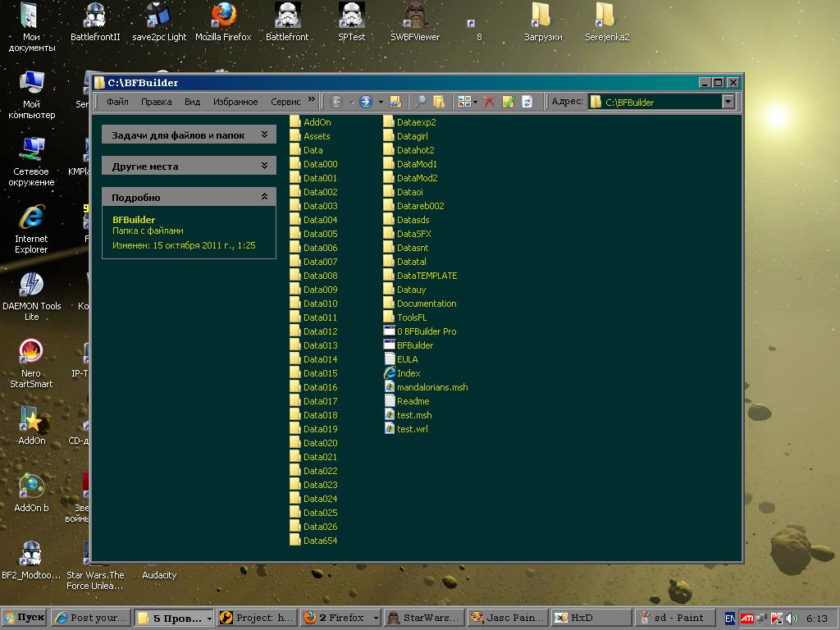Open the Вид menu
The image size is (840, 630).
tap(192, 102)
